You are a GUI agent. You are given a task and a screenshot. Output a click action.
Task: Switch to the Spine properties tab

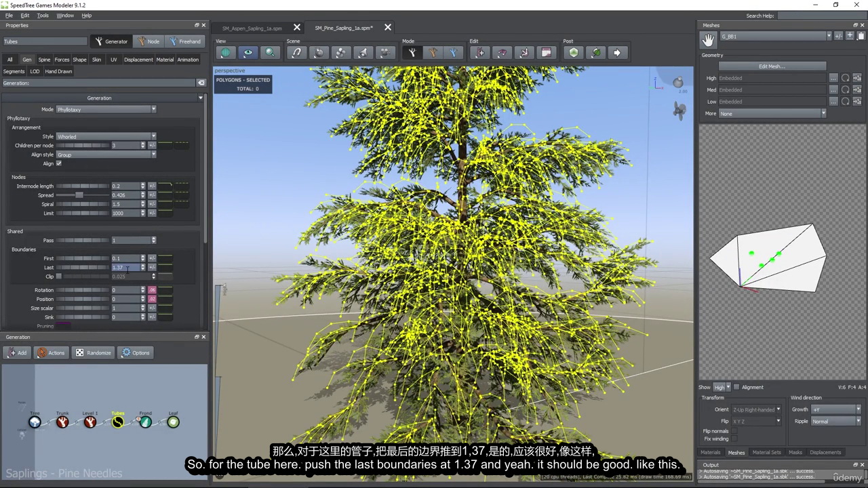coord(44,60)
